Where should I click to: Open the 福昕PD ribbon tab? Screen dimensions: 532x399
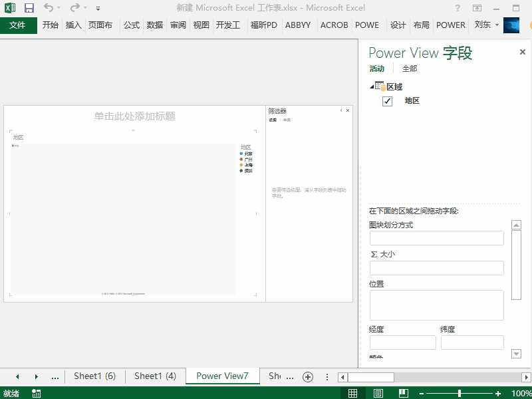[263, 25]
